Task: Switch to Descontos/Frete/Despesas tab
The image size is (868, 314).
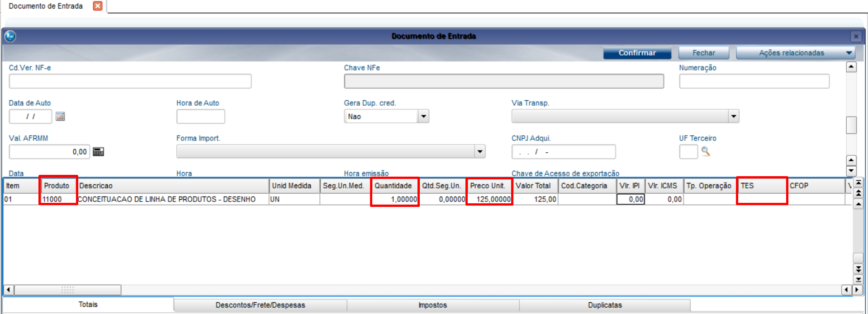Action: click(260, 305)
